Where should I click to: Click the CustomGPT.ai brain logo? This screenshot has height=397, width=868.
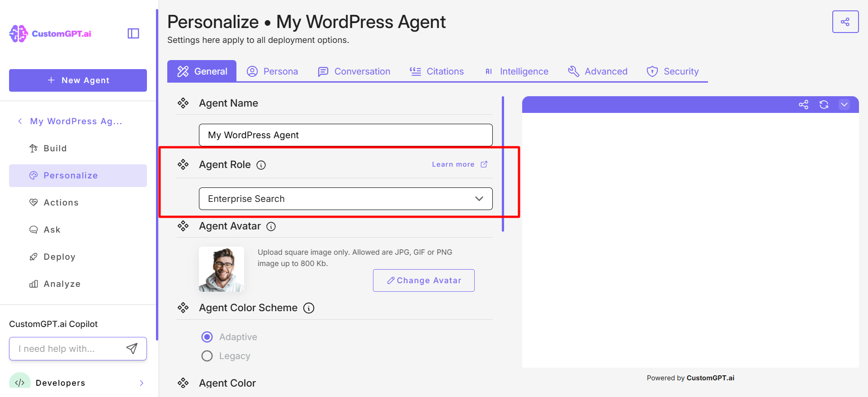click(19, 33)
